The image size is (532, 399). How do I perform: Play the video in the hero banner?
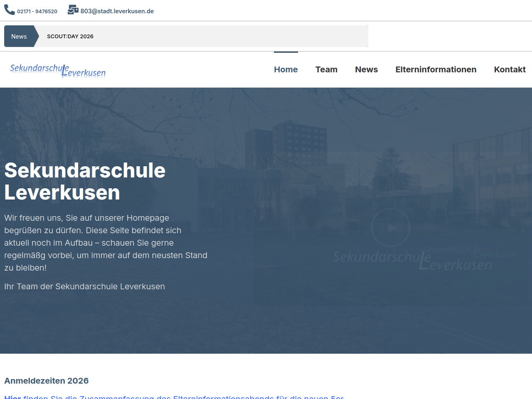coord(391,227)
